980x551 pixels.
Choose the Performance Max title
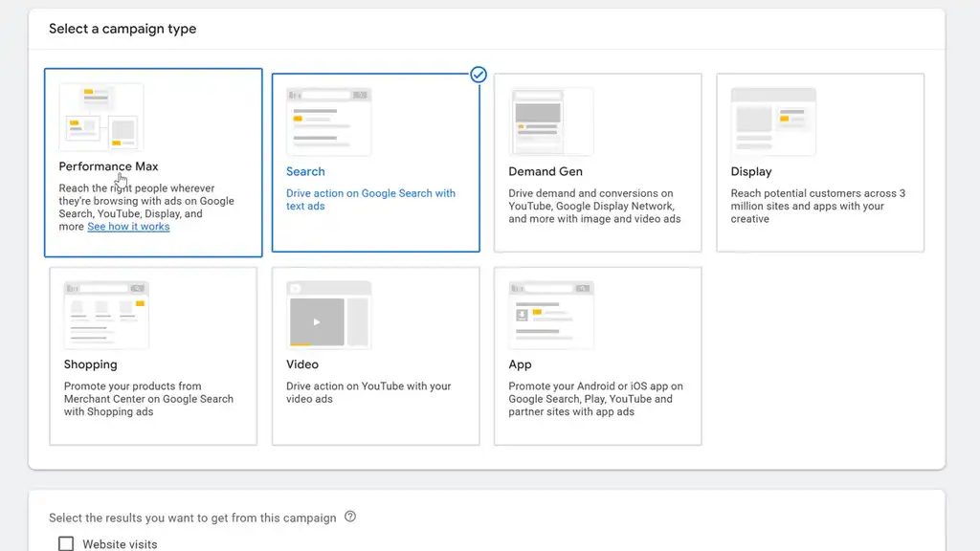108,166
